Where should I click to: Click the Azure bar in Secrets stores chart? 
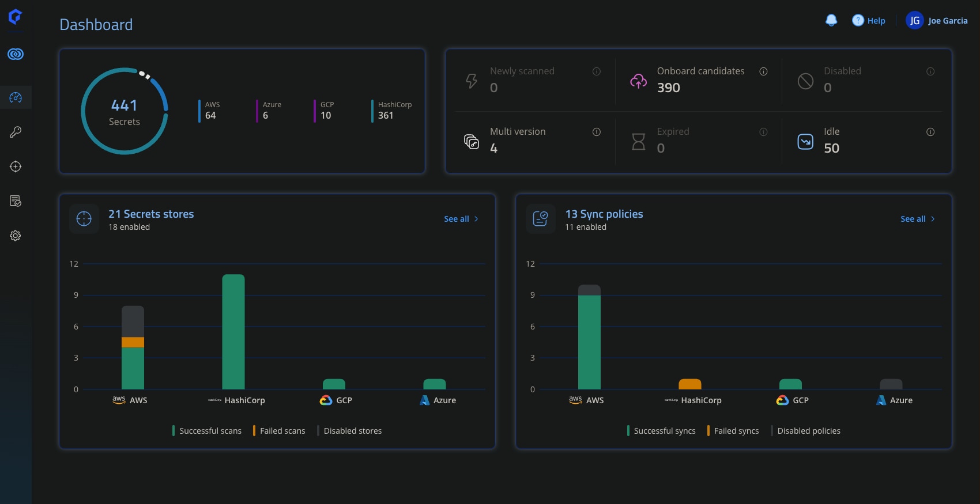(x=435, y=384)
